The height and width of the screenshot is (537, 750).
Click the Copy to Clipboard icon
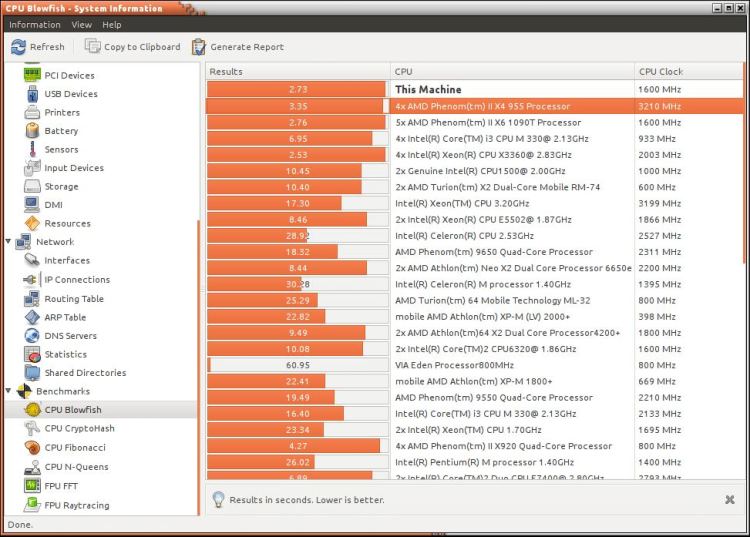(x=92, y=46)
